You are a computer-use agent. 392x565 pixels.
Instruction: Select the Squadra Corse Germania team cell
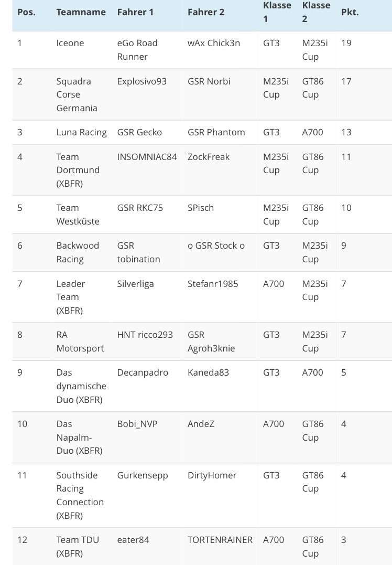point(77,94)
